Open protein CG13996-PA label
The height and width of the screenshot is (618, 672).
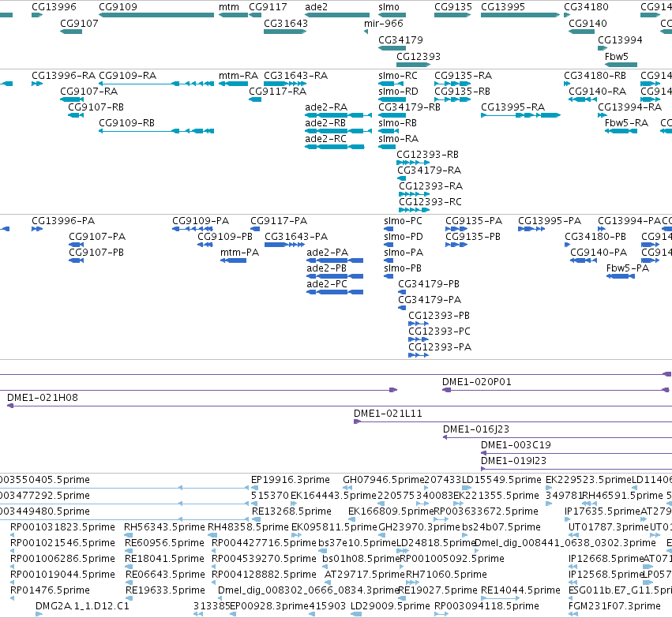tap(63, 221)
